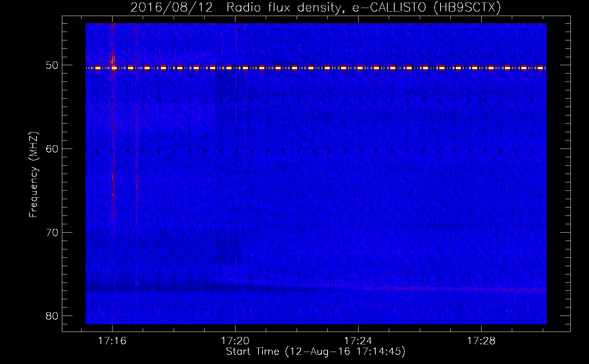Click the 60 frequency tick label

pyautogui.click(x=52, y=149)
